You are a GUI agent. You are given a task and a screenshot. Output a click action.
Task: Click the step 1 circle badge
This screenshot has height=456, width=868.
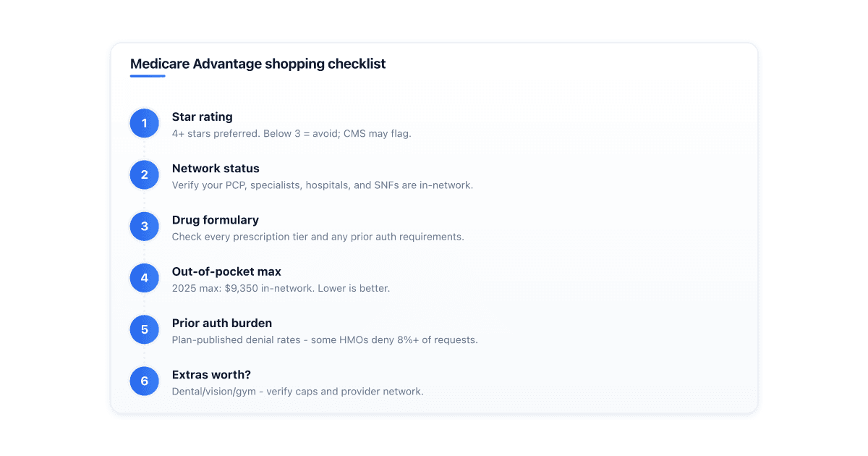145,124
